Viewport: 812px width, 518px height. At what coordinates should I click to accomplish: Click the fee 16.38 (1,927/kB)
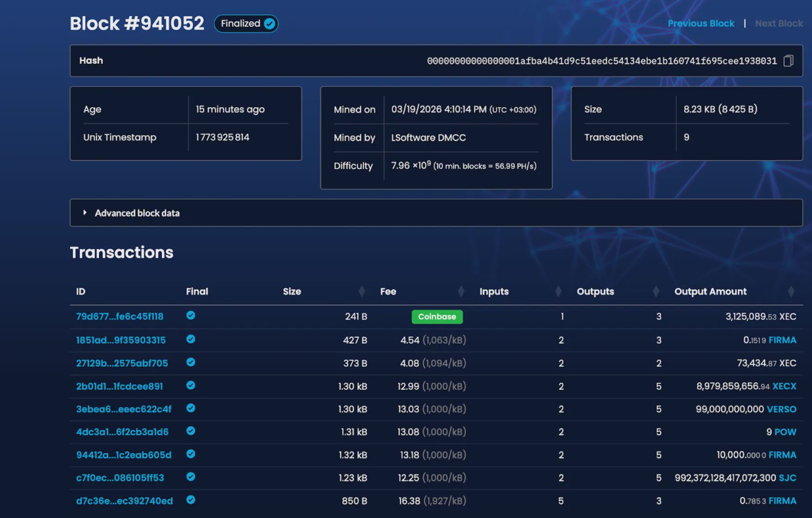coord(432,500)
